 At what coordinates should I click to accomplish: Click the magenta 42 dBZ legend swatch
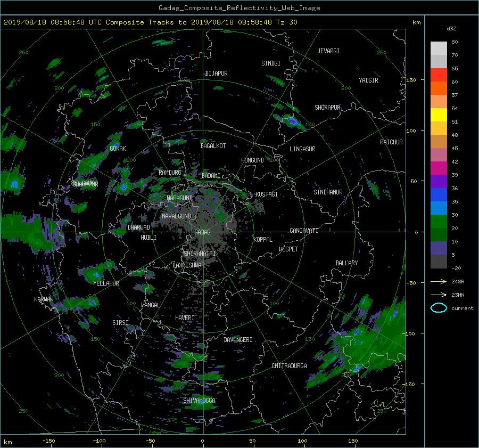pyautogui.click(x=439, y=168)
